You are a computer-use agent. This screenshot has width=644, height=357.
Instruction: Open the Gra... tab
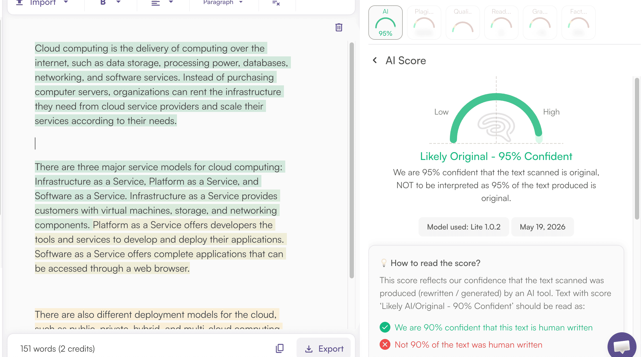[x=540, y=23]
